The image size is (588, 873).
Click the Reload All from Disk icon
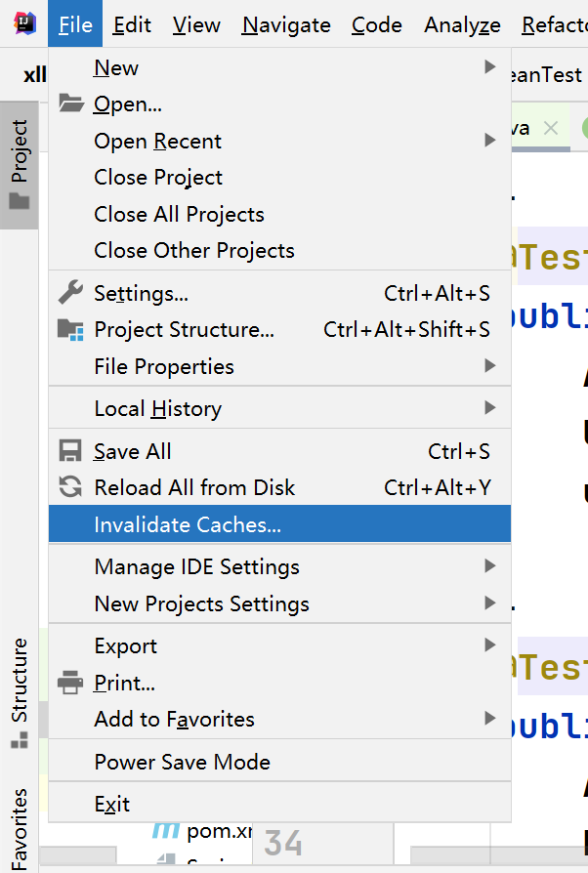70,487
